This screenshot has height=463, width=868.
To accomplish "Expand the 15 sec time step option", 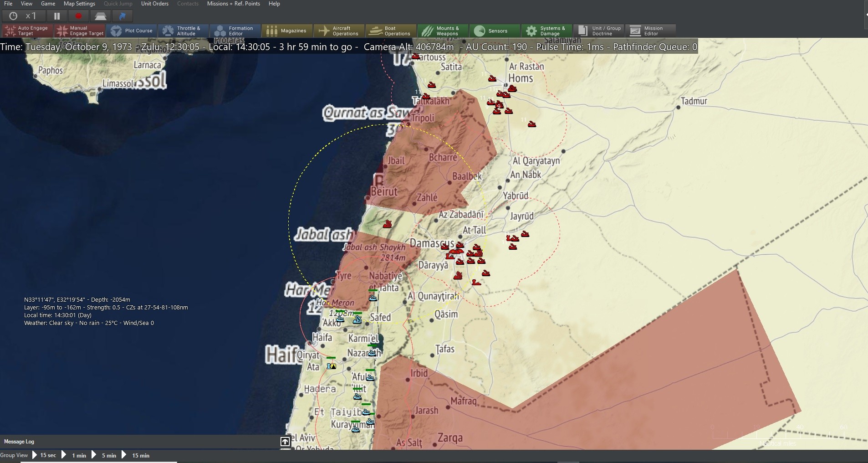I will (47, 455).
